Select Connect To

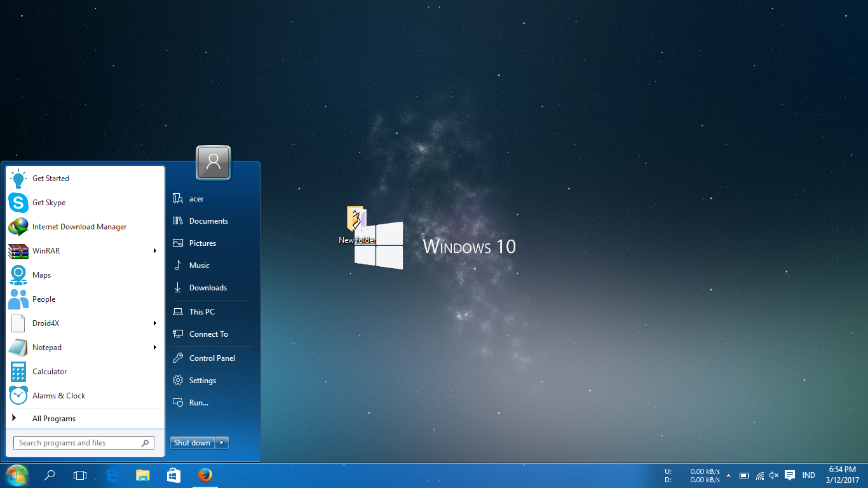(212, 334)
